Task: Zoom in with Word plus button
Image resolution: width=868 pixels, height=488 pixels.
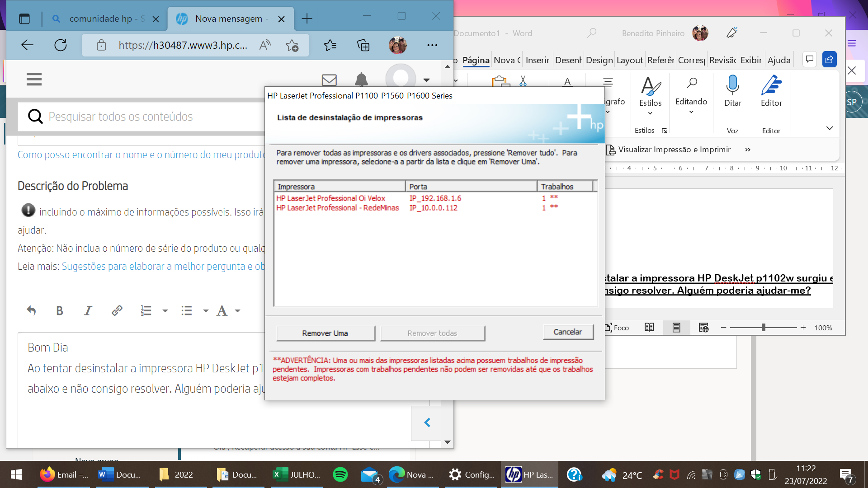Action: pos(803,328)
